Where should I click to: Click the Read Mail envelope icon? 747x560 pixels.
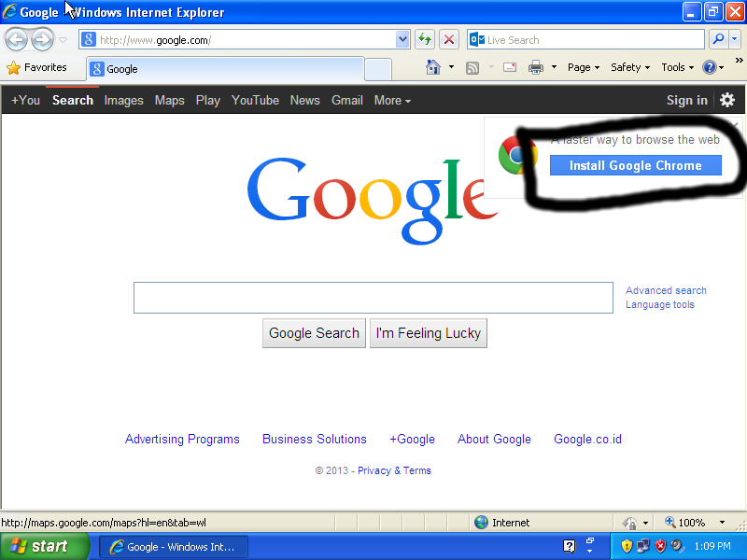point(510,67)
